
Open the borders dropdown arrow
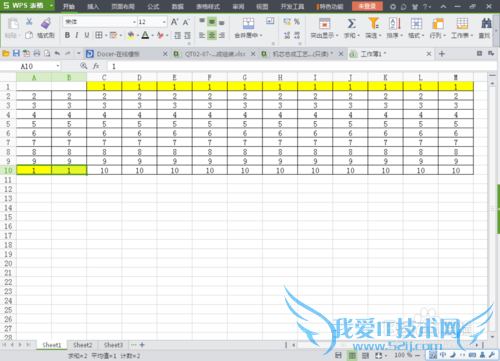[x=106, y=35]
